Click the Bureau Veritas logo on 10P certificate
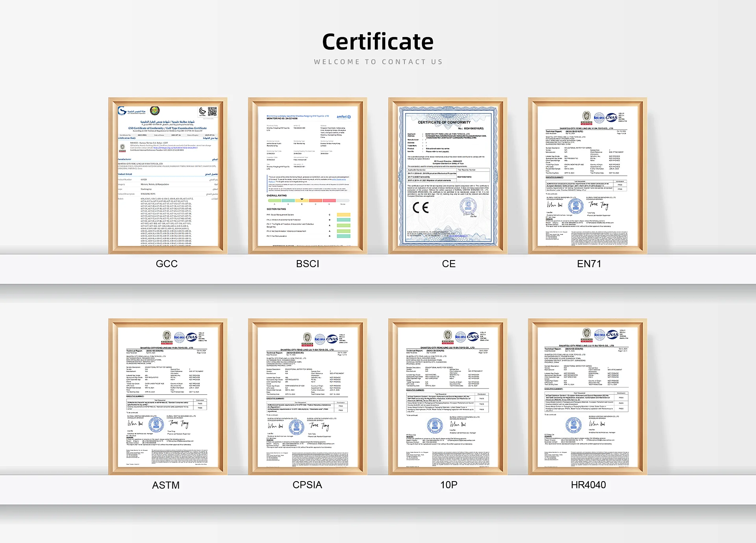The width and height of the screenshot is (756, 543). click(448, 336)
